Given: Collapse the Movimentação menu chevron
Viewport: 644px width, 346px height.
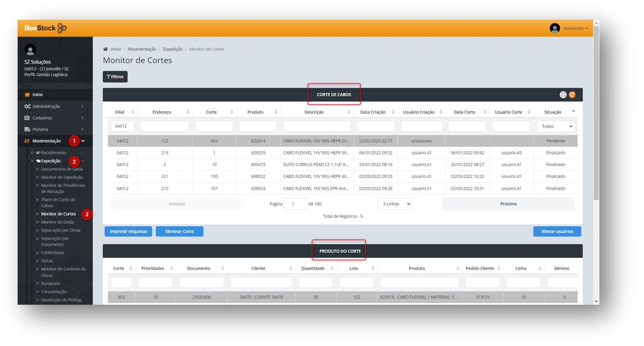Looking at the screenshot, I should coord(83,141).
